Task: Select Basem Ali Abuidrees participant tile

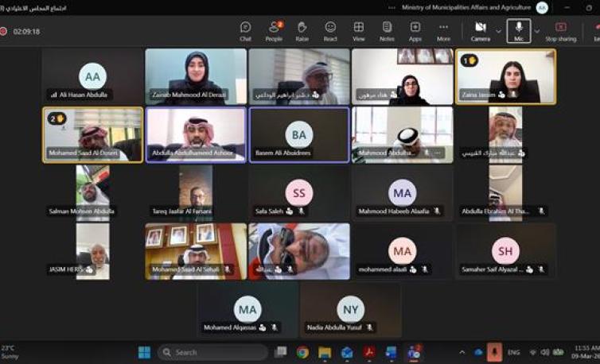Action: coord(299,134)
